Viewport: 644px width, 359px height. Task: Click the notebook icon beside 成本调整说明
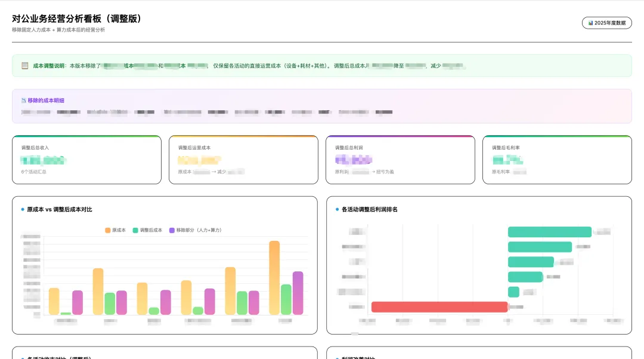tap(24, 66)
